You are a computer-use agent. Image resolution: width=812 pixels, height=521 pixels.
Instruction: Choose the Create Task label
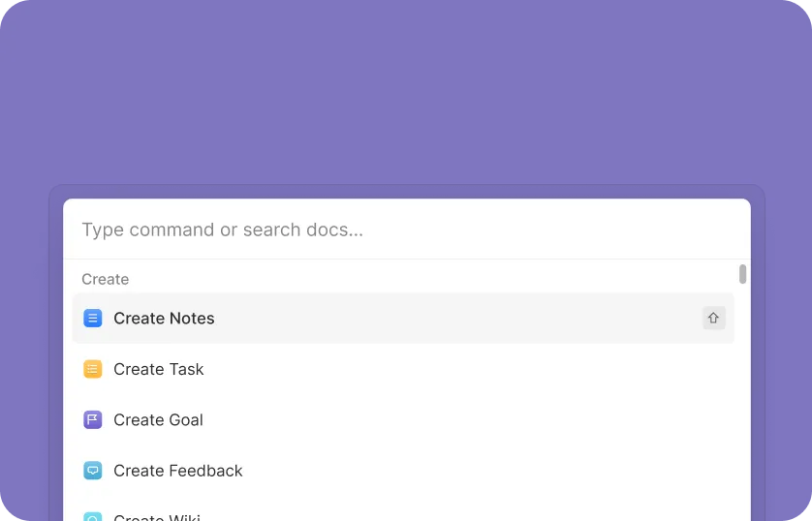(x=159, y=369)
